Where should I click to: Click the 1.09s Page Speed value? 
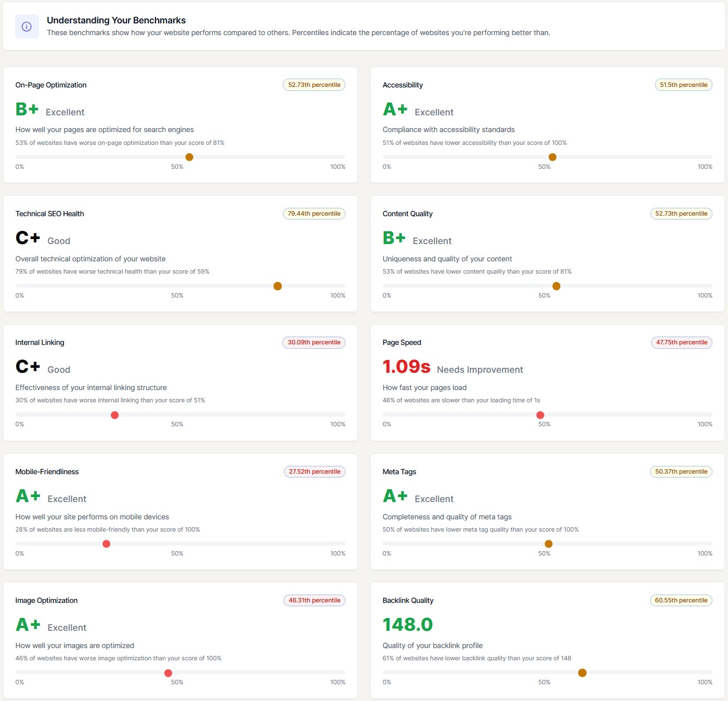pos(407,367)
